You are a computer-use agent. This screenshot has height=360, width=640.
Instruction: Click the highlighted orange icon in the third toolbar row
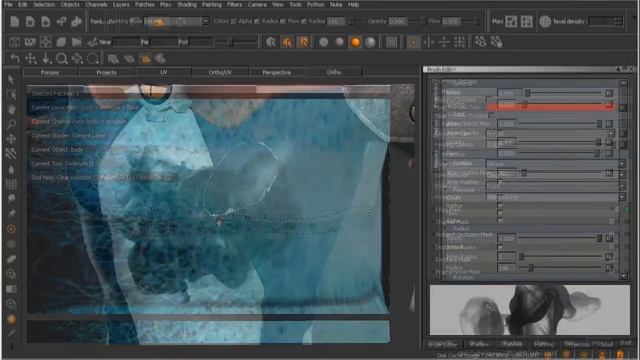(145, 59)
